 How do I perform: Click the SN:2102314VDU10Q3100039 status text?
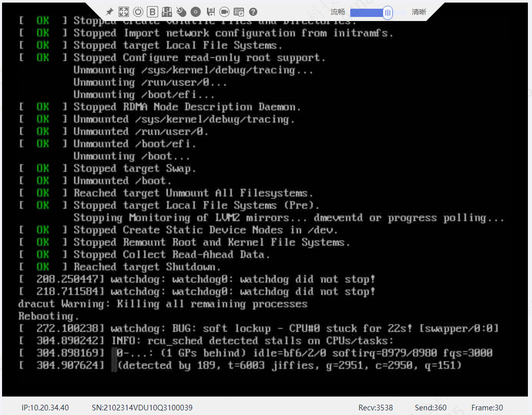tap(142, 407)
